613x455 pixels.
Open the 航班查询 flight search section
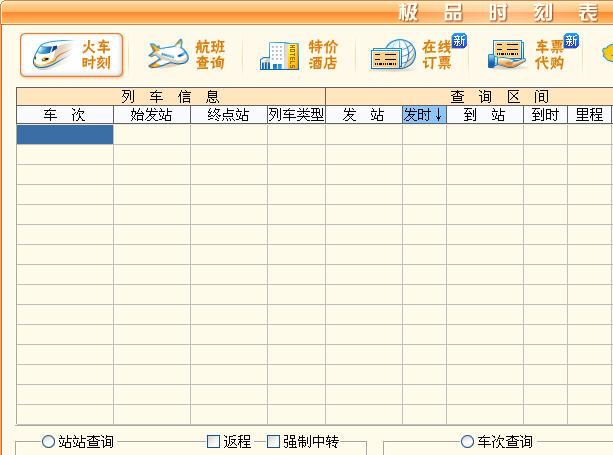(187, 55)
